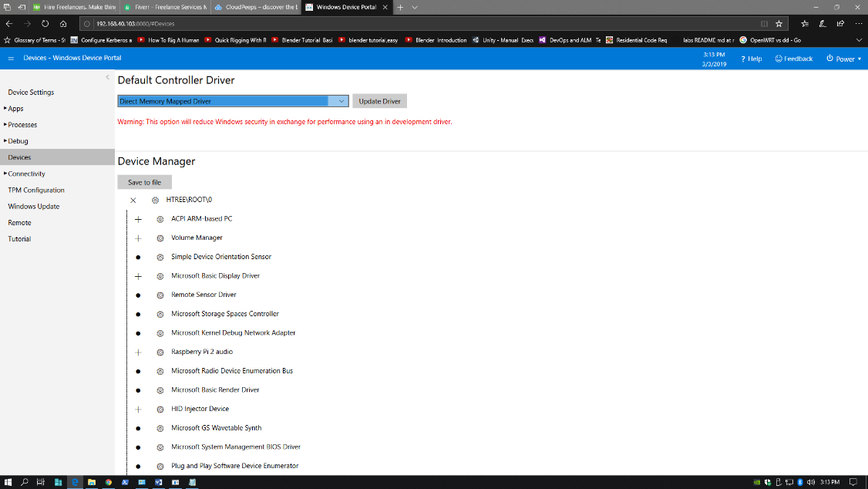This screenshot has width=868, height=489.
Task: Open Windows Update page
Action: click(34, 207)
